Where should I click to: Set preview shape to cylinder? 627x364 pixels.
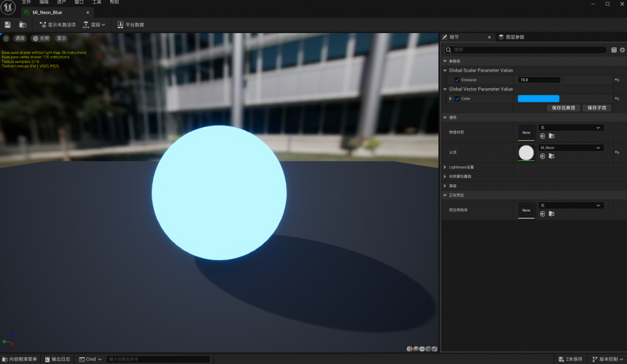[x=410, y=349]
